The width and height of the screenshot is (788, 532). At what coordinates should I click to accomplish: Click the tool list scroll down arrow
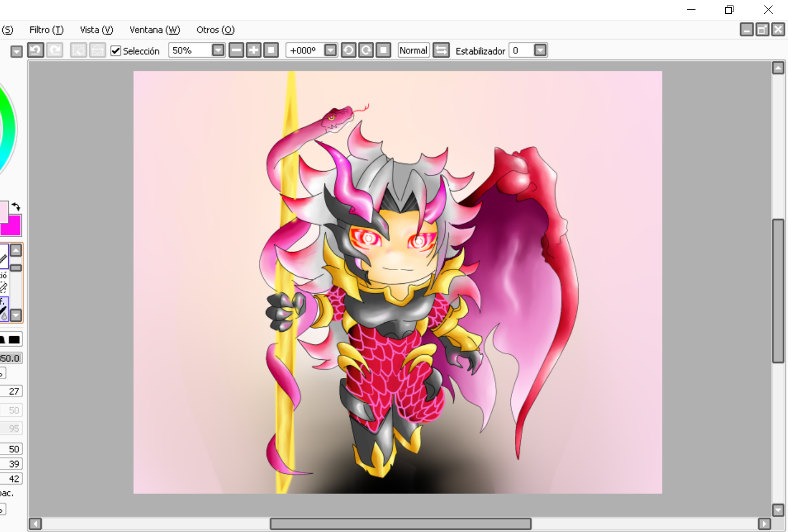tap(16, 315)
